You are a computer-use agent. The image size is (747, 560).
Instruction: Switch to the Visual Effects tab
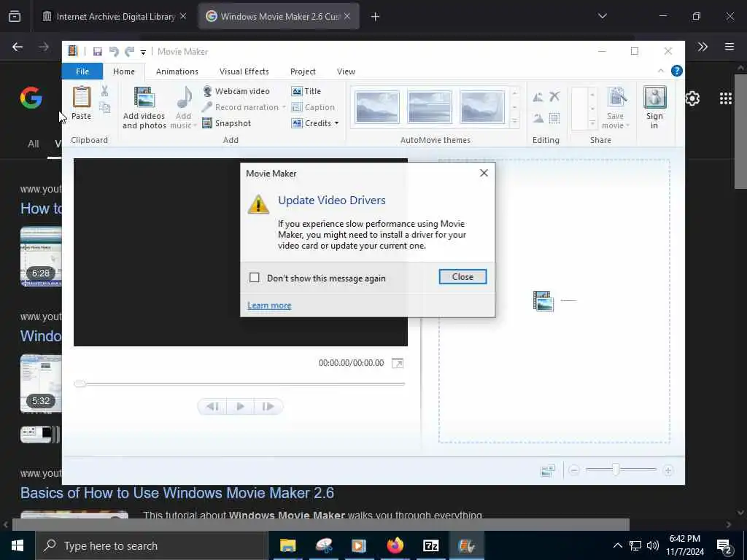click(x=244, y=71)
